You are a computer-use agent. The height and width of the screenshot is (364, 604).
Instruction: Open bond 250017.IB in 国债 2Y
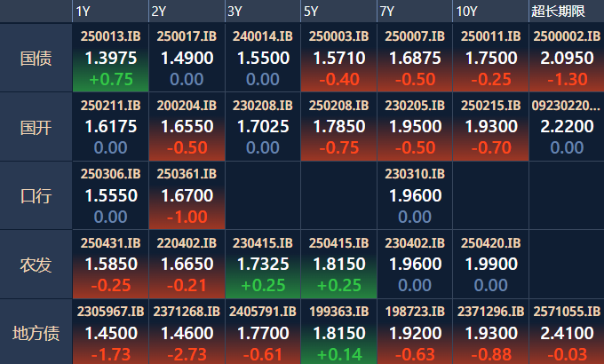point(187,58)
